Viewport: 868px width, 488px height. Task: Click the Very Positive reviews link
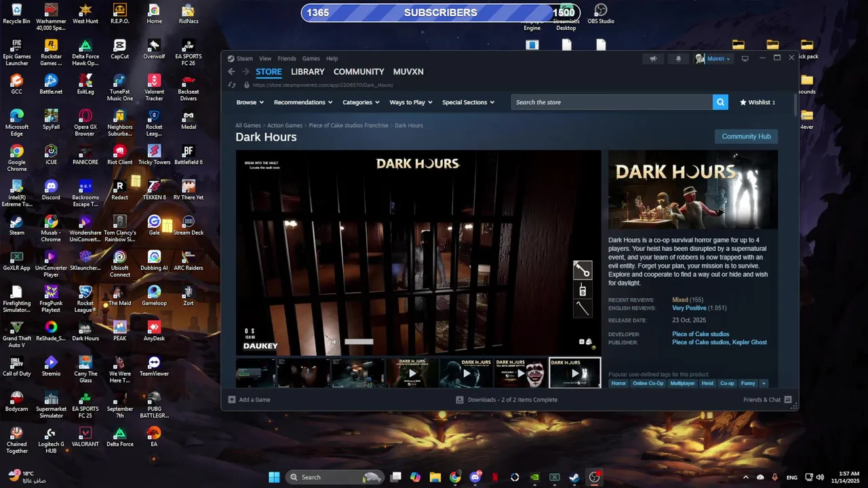click(x=689, y=308)
